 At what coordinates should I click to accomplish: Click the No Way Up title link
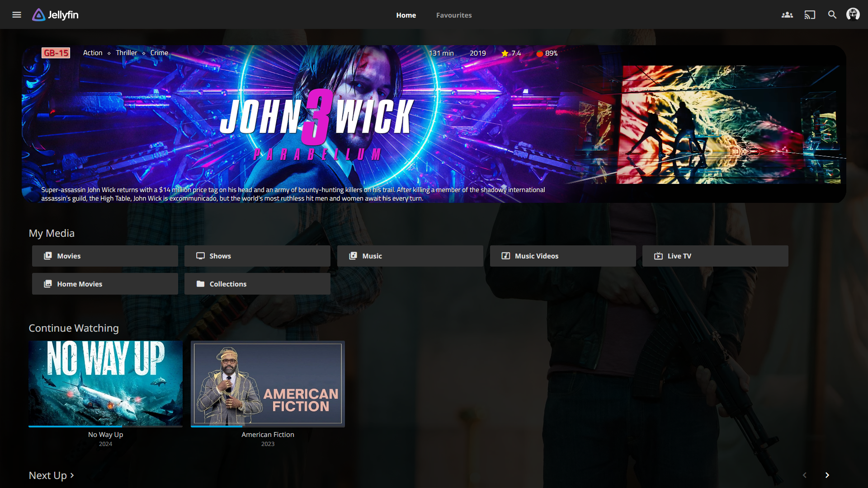tap(105, 435)
